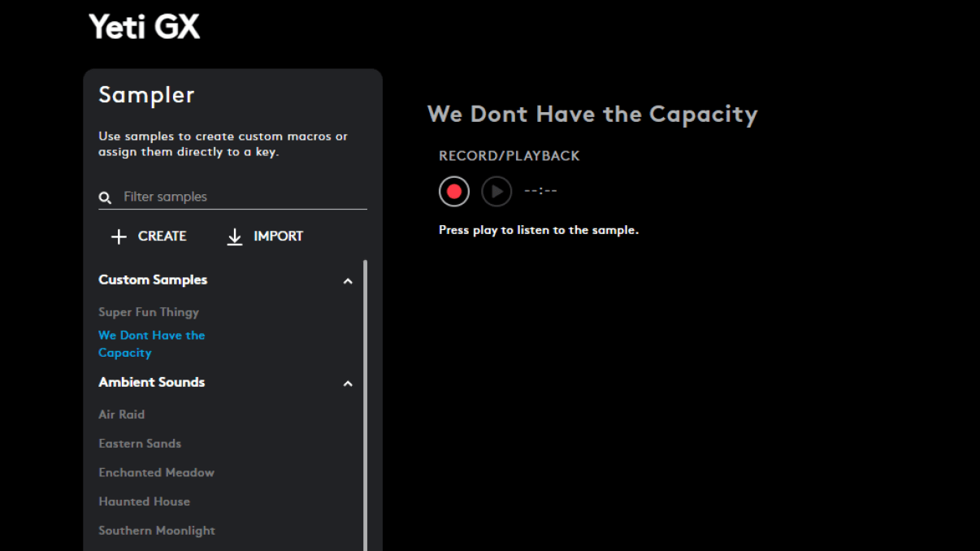
Task: Choose the Eastern Sands sample
Action: click(140, 444)
